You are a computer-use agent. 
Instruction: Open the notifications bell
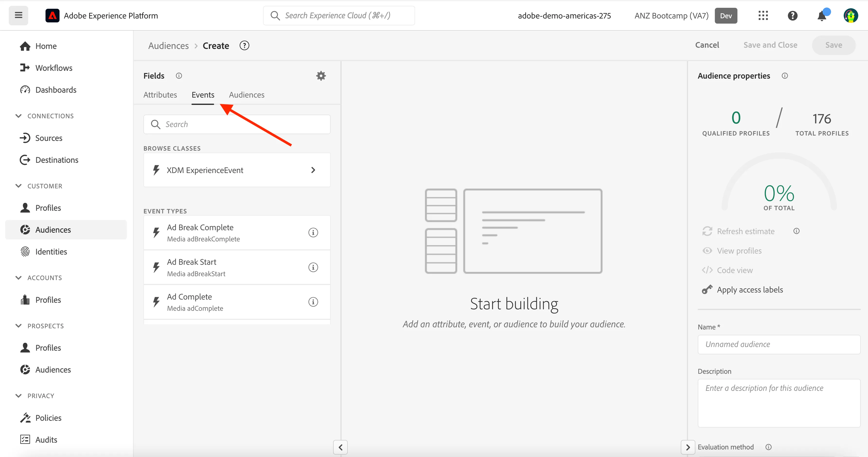(x=822, y=16)
